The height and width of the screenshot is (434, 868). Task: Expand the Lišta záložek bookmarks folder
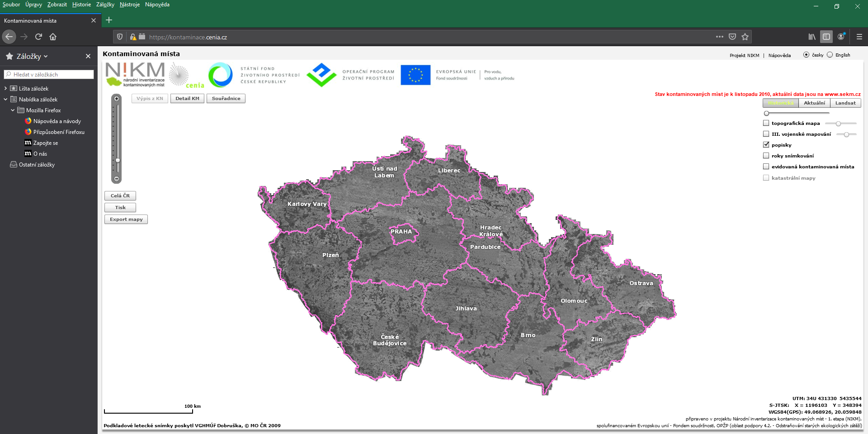5,89
